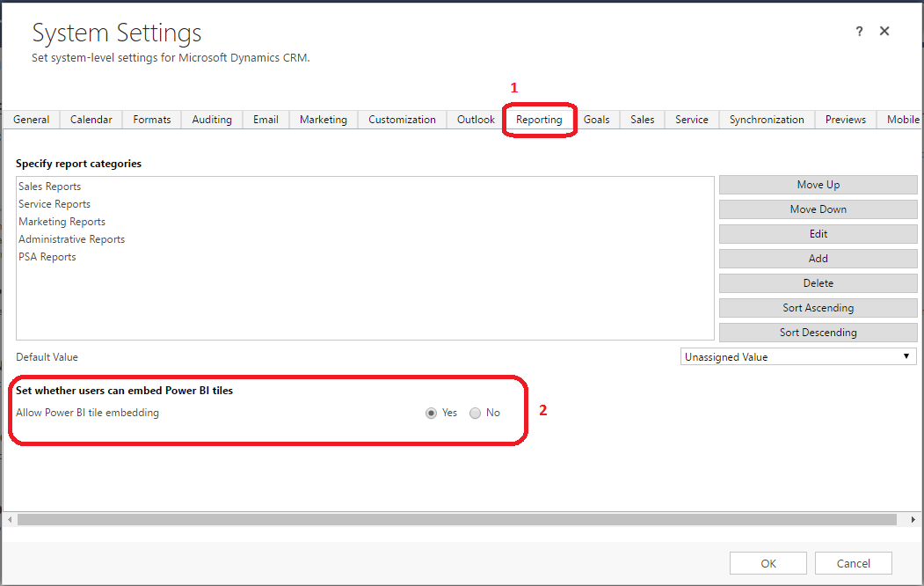The width and height of the screenshot is (924, 586).
Task: Close the System Settings dialog
Action: click(x=884, y=32)
